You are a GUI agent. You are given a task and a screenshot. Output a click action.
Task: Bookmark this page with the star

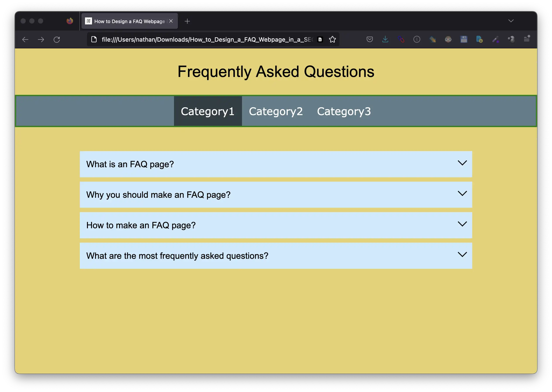332,39
